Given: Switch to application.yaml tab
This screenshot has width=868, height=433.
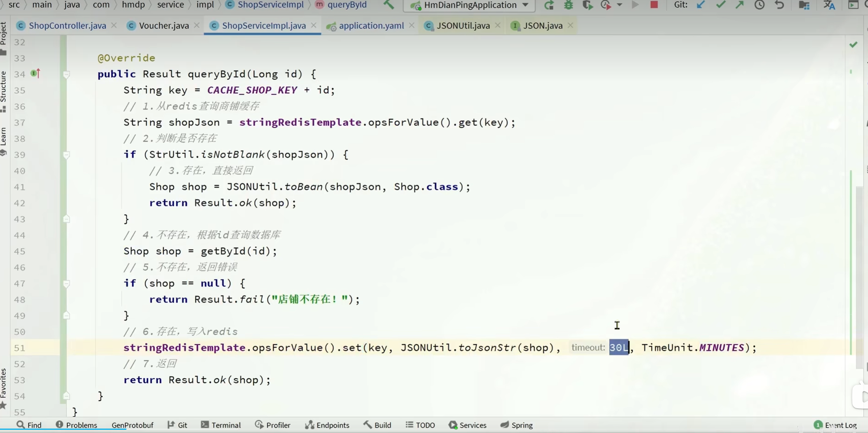Looking at the screenshot, I should coord(371,25).
